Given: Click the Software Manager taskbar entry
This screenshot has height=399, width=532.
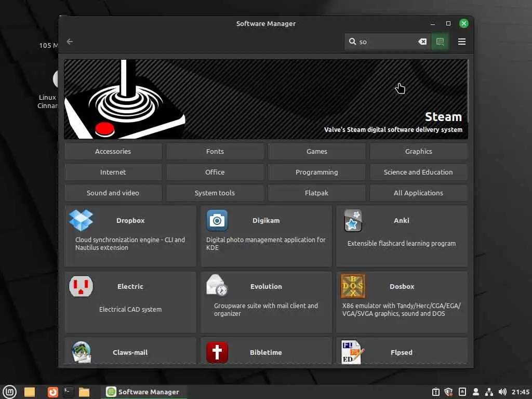Looking at the screenshot, I should (143, 392).
